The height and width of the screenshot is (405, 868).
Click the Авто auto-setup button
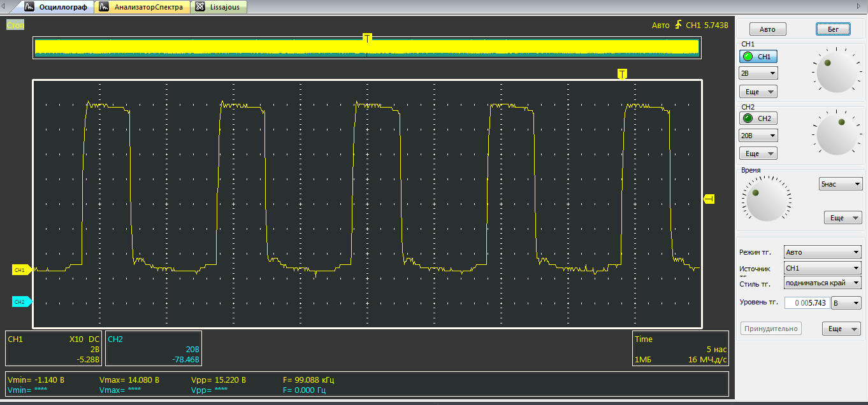tap(767, 29)
